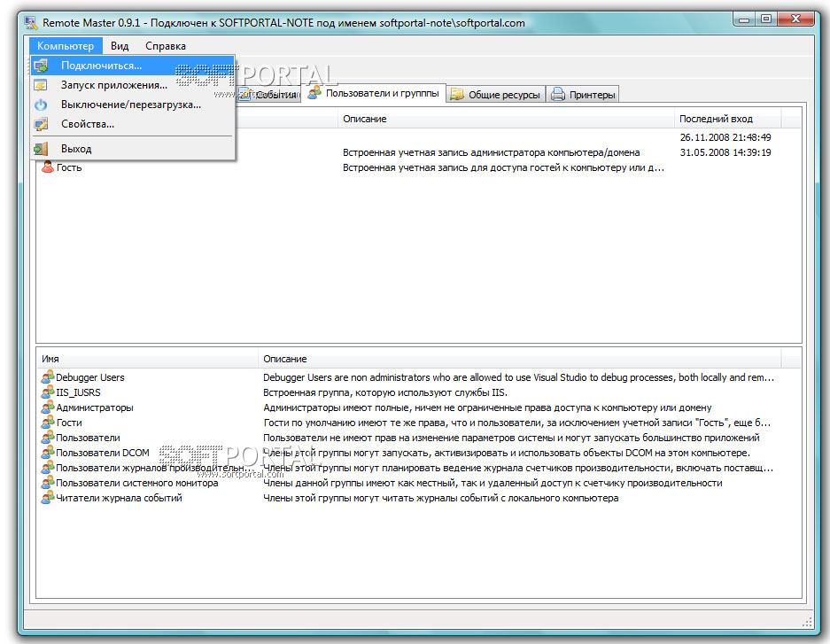This screenshot has height=644, width=830.
Task: Click the IIS group description text
Action: tap(385, 392)
